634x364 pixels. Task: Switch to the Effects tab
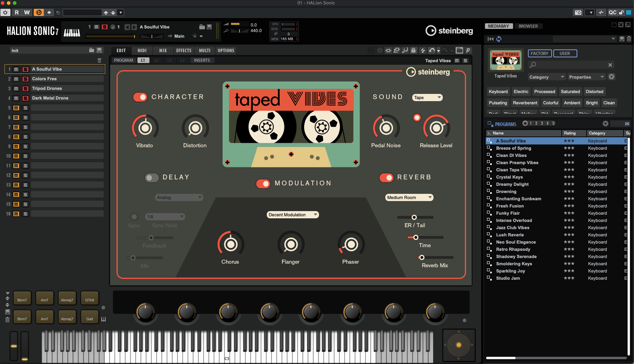click(x=184, y=51)
